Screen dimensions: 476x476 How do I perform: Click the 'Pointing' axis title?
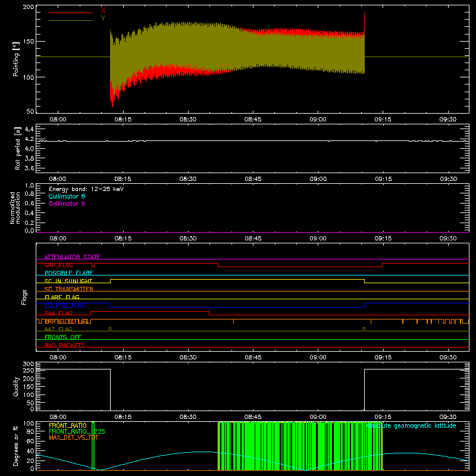point(16,59)
